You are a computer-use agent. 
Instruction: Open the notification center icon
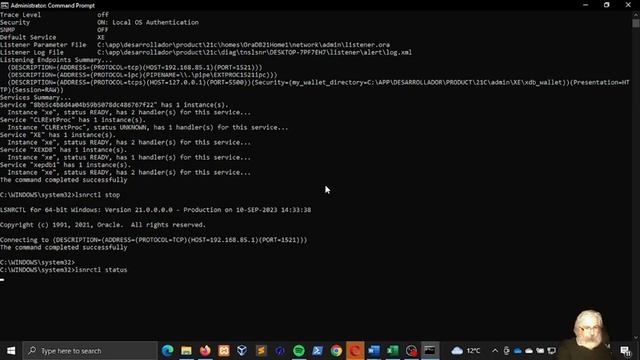tap(625, 351)
